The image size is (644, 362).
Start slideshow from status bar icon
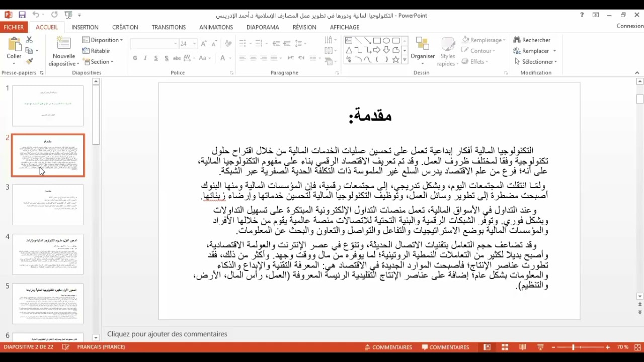pyautogui.click(x=540, y=347)
